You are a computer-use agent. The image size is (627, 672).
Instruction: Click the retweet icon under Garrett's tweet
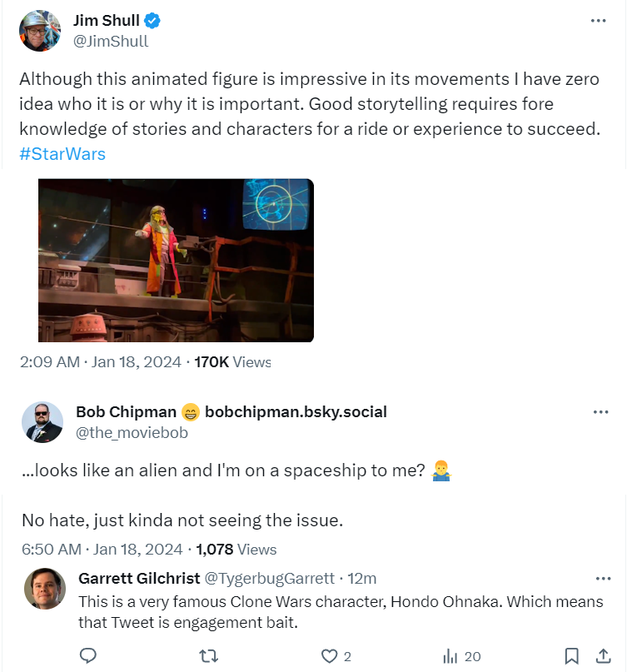209,655
